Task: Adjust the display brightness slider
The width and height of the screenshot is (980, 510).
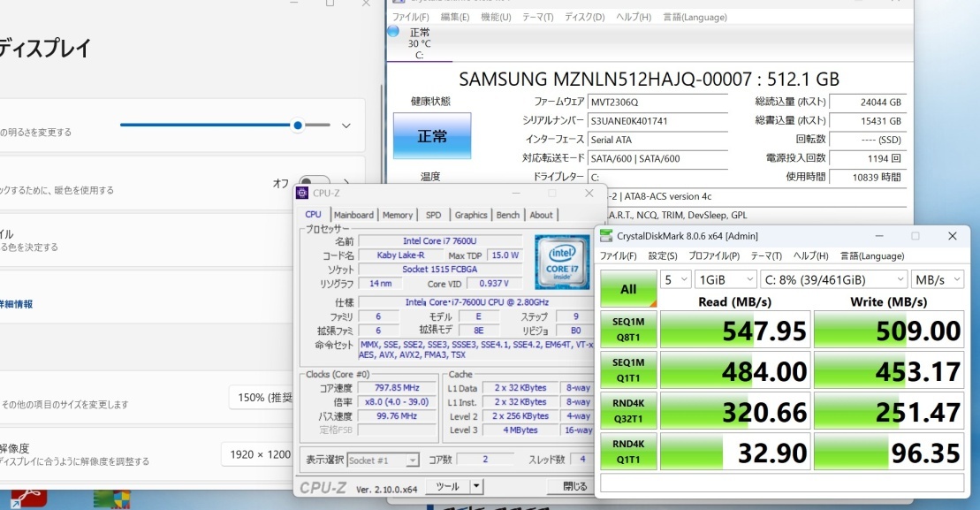Action: coord(225,125)
